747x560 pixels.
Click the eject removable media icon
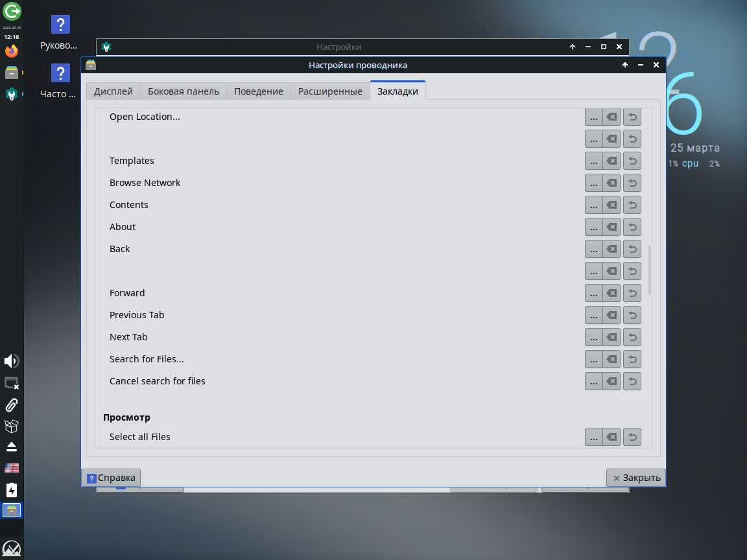pyautogui.click(x=12, y=447)
